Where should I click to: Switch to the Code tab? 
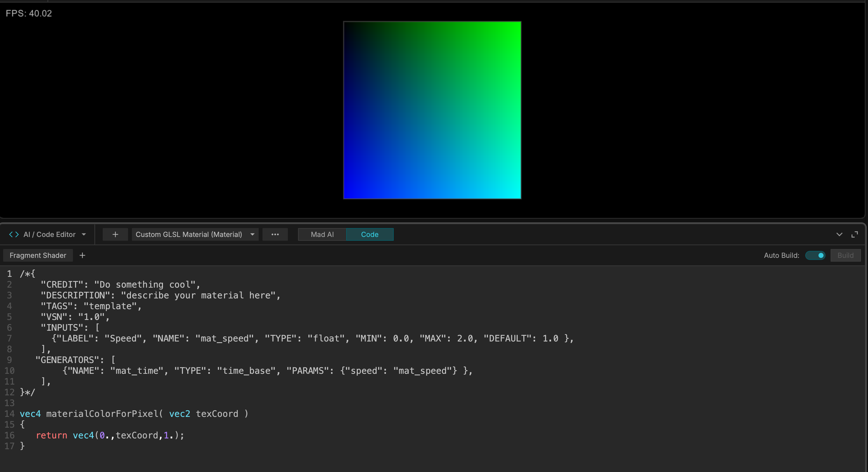tap(370, 234)
